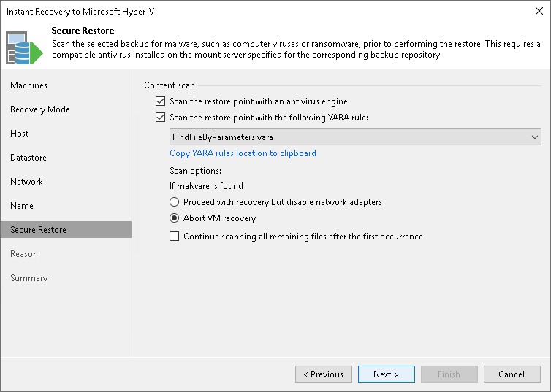Click the 'If malware is found' text

[206, 186]
